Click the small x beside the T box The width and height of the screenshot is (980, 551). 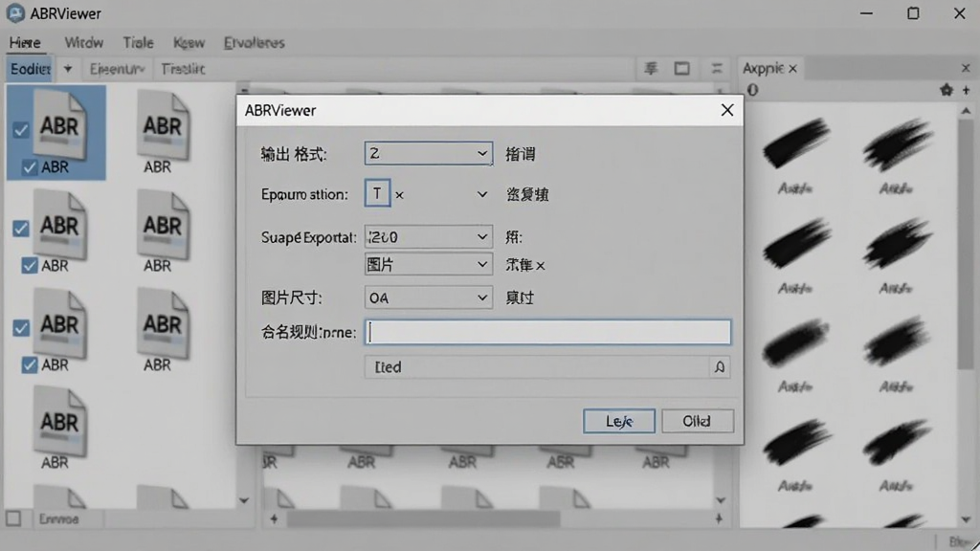(399, 195)
